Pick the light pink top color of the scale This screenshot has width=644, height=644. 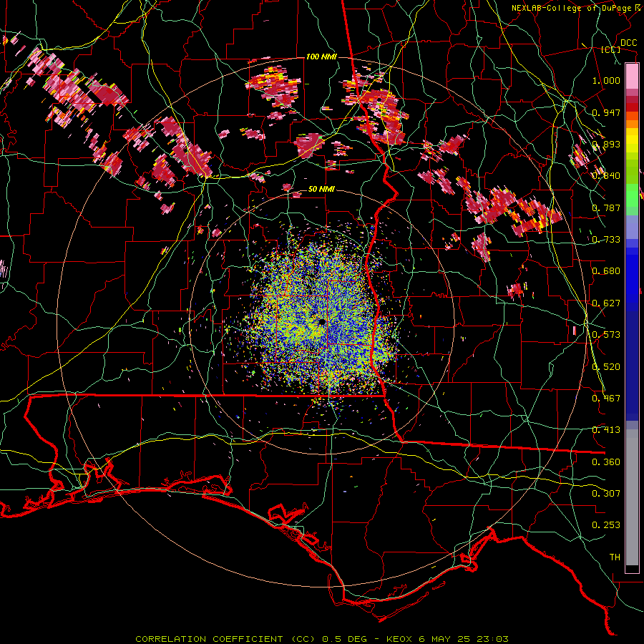(632, 76)
